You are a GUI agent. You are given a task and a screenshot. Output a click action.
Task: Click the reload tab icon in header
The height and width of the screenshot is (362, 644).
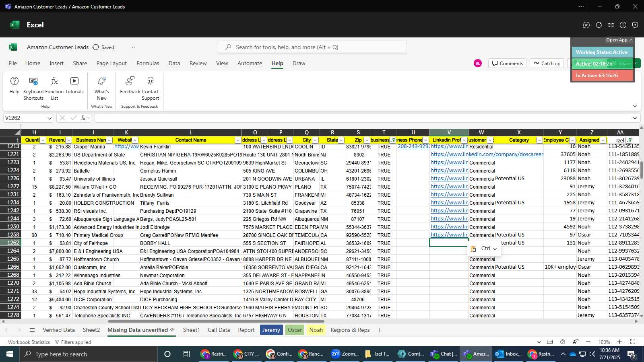pyautogui.click(x=599, y=25)
